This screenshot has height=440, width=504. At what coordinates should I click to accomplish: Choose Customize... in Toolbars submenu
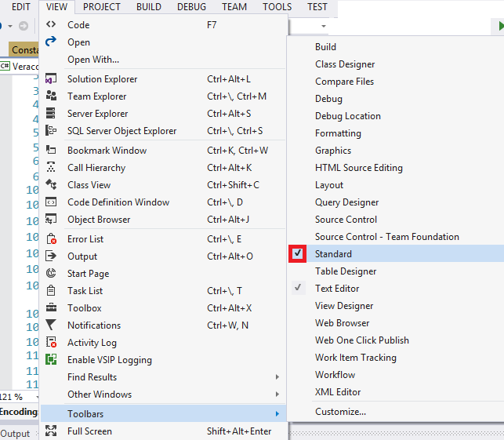click(340, 412)
